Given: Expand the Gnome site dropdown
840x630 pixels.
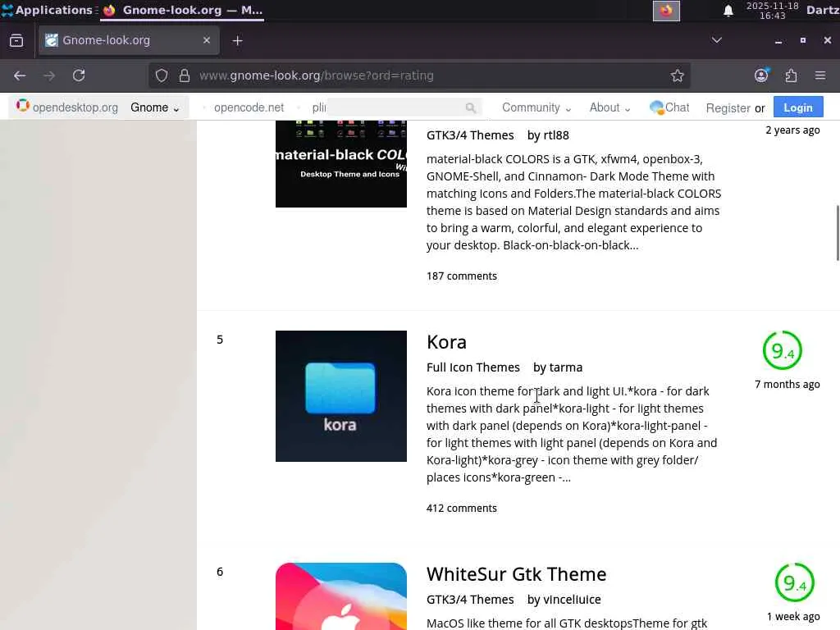Looking at the screenshot, I should click(155, 107).
